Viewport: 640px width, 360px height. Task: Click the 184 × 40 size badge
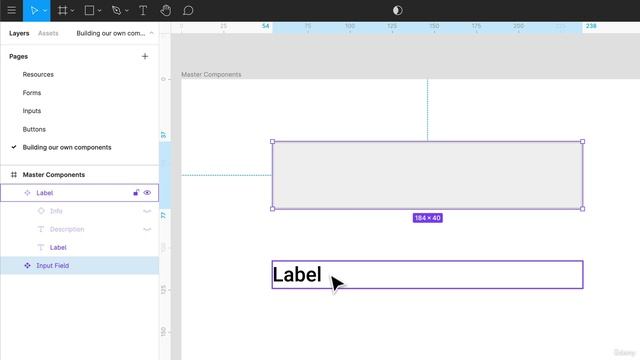[x=427, y=218]
